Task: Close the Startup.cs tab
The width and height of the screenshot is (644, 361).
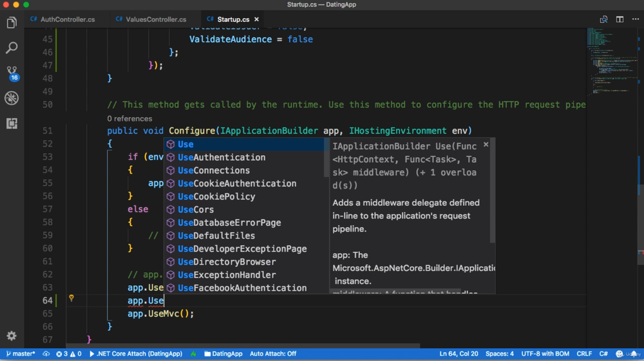Action: [x=256, y=19]
